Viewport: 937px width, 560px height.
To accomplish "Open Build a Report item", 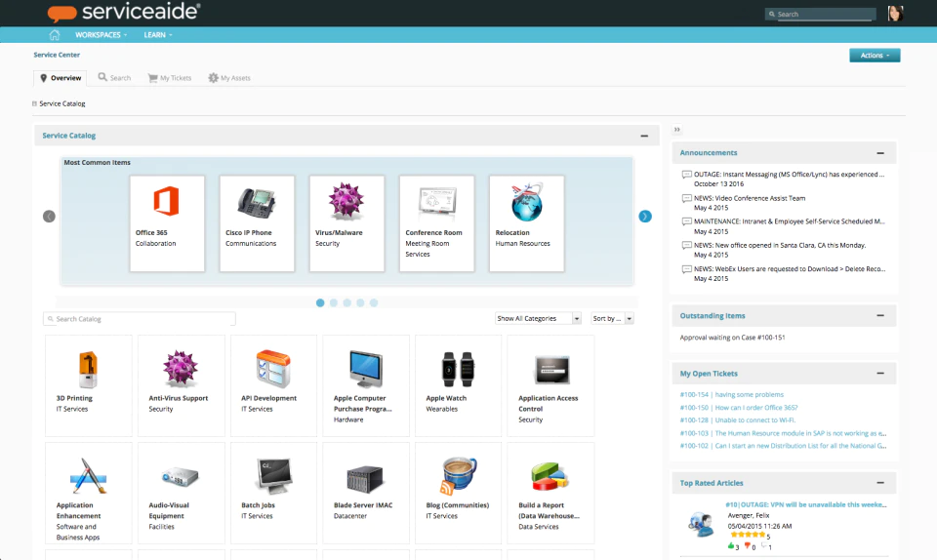I will (x=550, y=493).
